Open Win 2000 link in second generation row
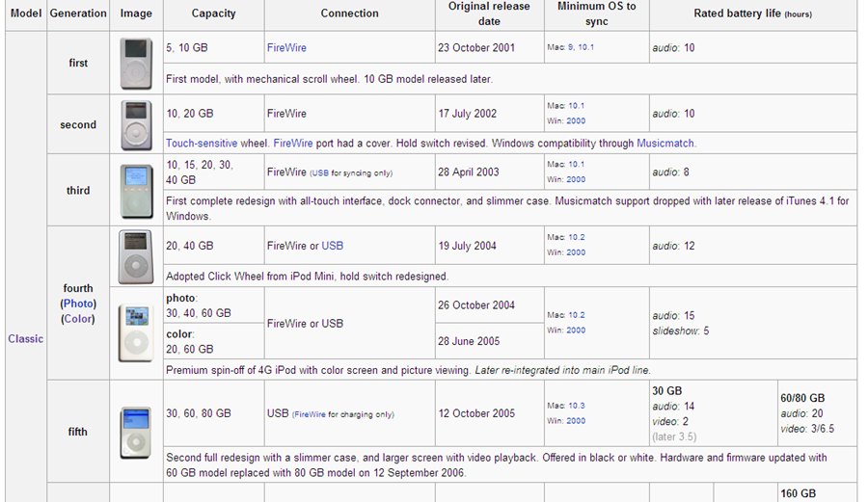868x502 pixels. click(x=576, y=121)
